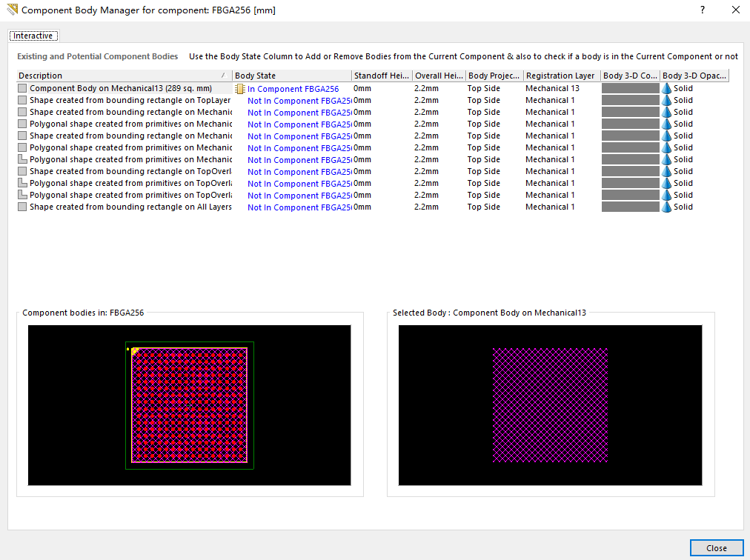Click the Registration Layer column header

click(560, 76)
